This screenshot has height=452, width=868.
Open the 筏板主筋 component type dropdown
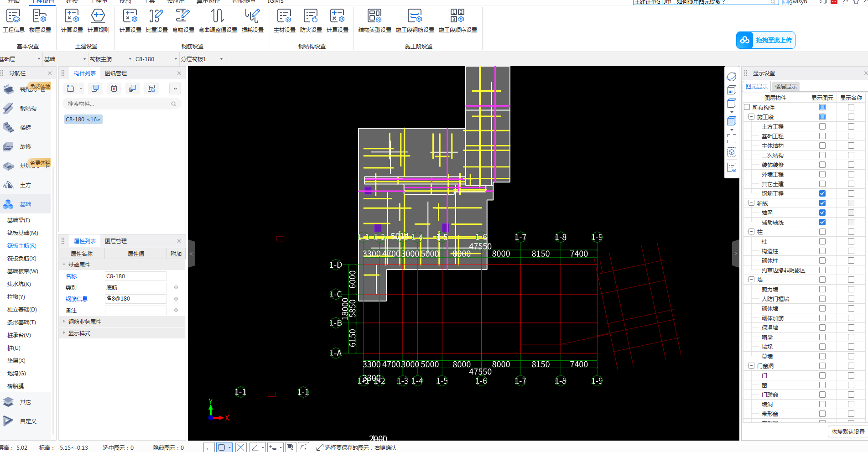[x=110, y=59]
